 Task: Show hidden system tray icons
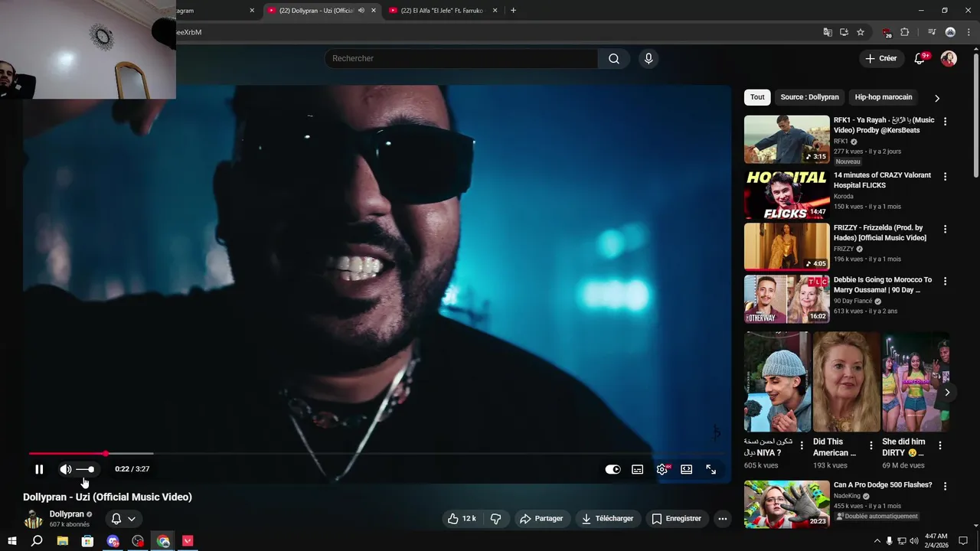877,541
